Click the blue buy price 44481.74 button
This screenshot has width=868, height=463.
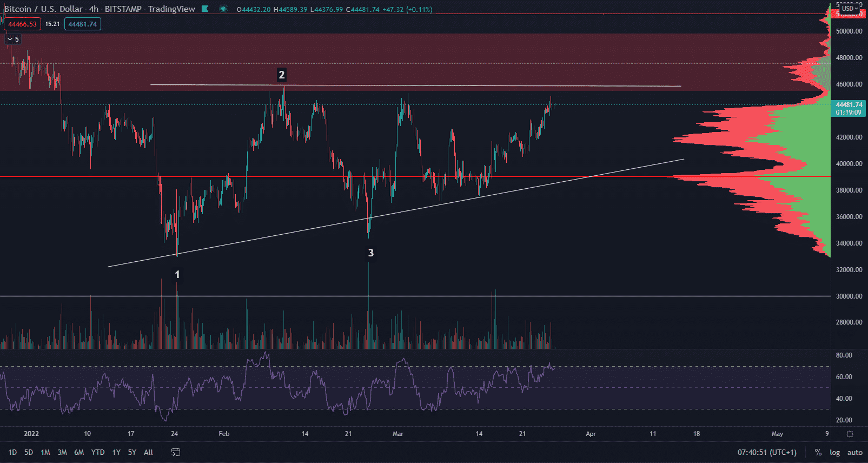82,24
